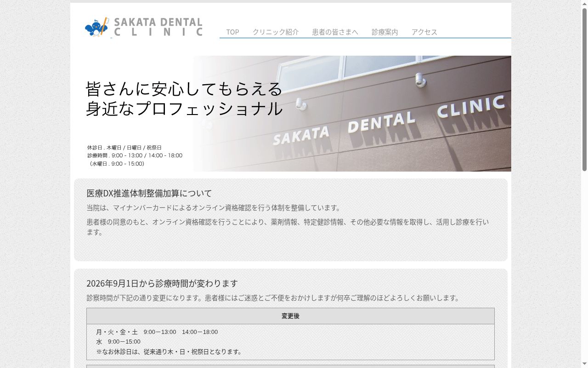588x368 pixels.
Task: Click the row 月・火・金・土 9:00－13:00 14:00－18:00
Action: 157,332
